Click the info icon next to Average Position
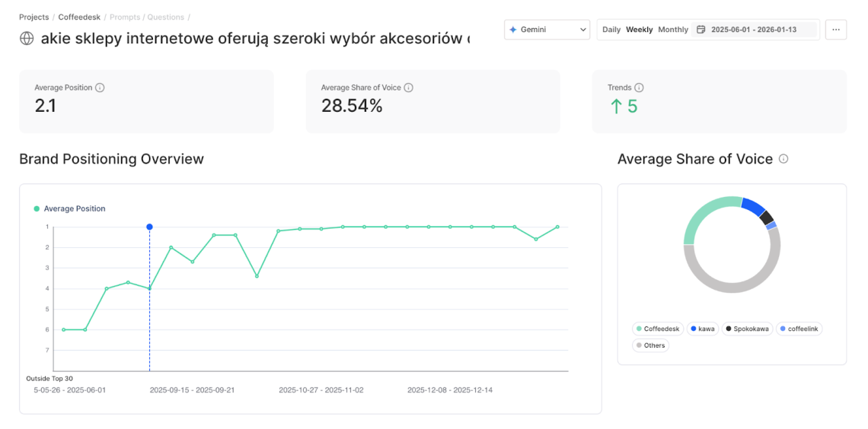 [100, 87]
